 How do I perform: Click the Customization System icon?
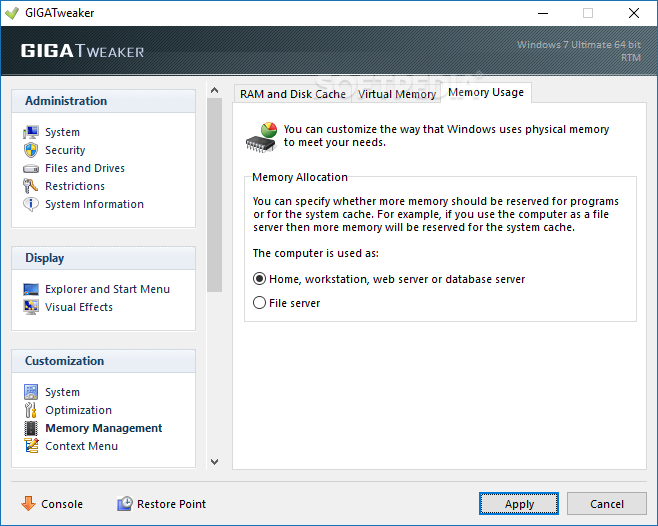[31, 392]
